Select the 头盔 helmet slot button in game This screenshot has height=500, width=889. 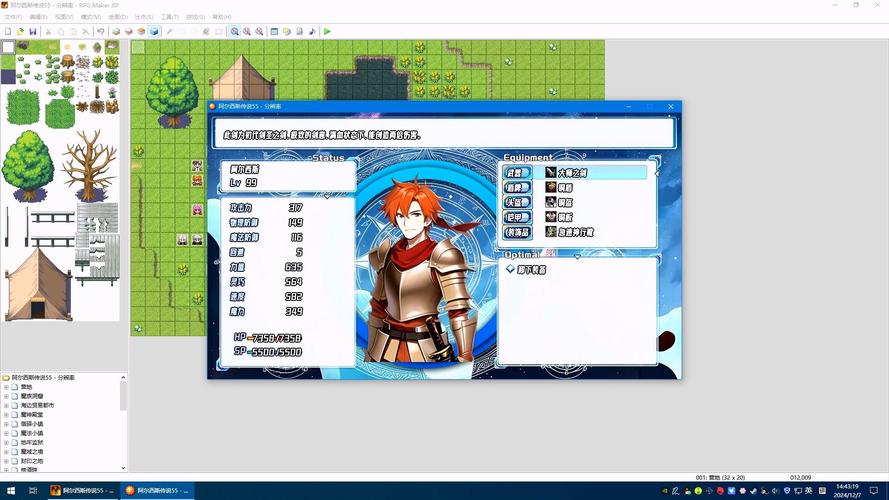pyautogui.click(x=517, y=202)
